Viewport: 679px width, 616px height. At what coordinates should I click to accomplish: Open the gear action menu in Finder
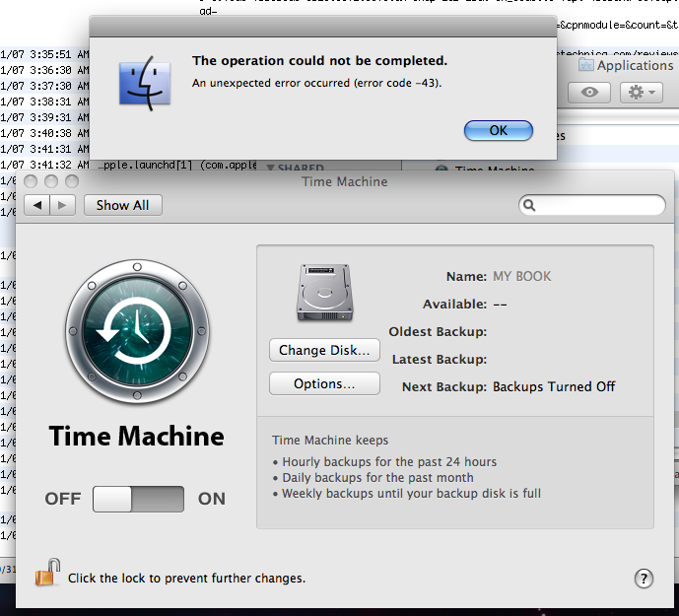[x=642, y=93]
